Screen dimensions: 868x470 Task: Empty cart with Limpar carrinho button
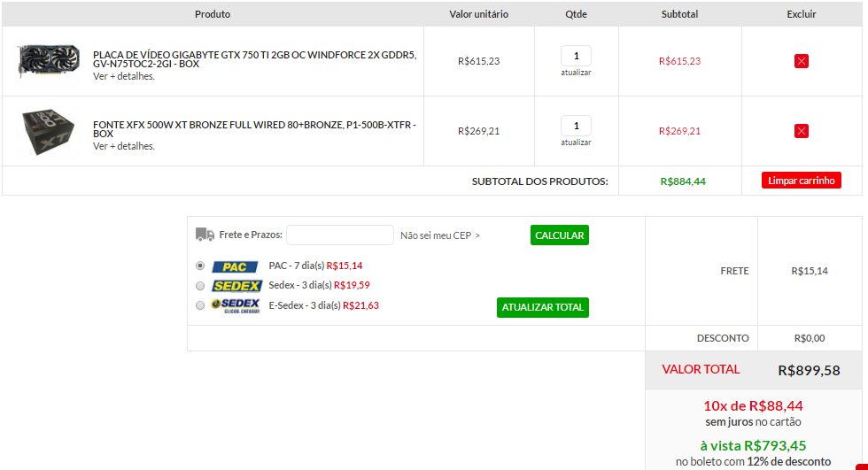[x=801, y=181]
